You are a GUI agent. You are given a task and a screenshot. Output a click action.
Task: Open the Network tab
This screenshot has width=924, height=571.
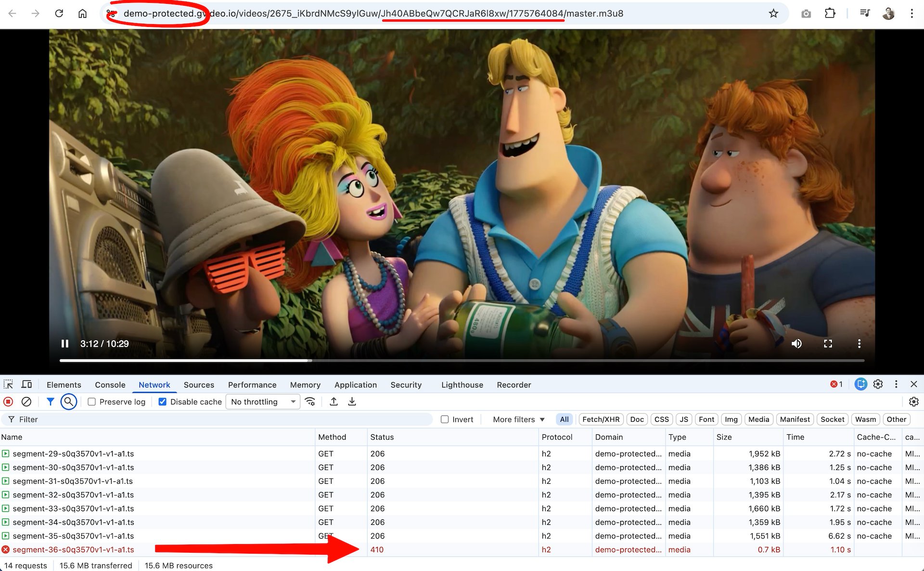coord(154,385)
